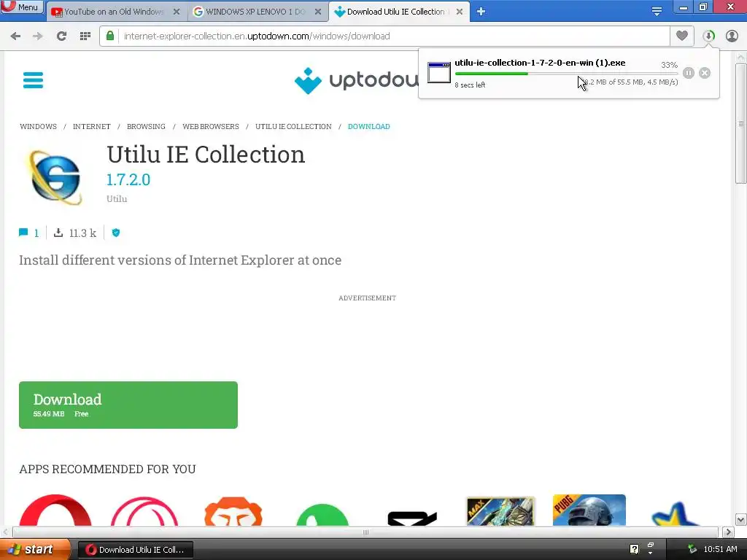
Task: Bookmark page with the heart icon
Action: coord(682,36)
